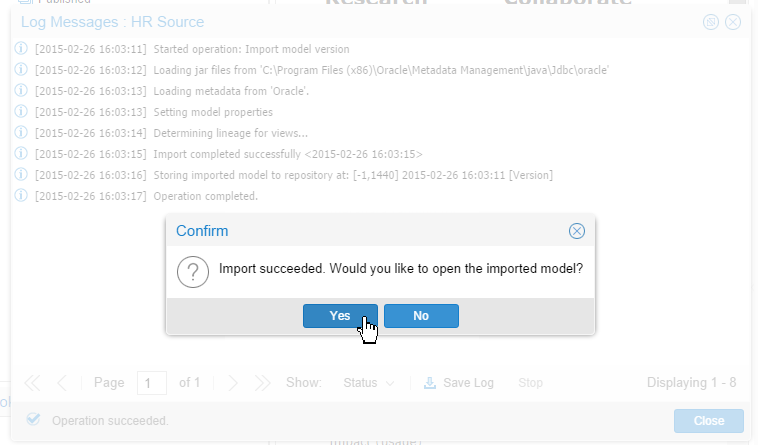758x445 pixels.
Task: Click Yes to open the imported model
Action: click(x=340, y=316)
